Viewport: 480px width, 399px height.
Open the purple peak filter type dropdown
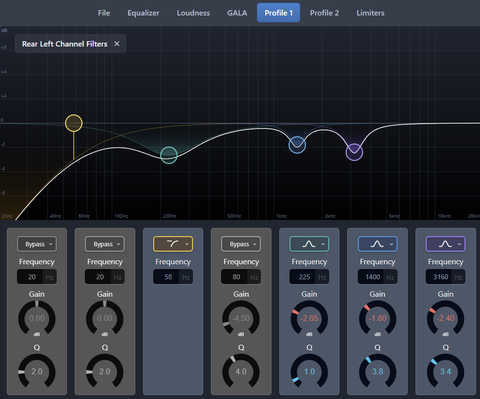point(445,244)
